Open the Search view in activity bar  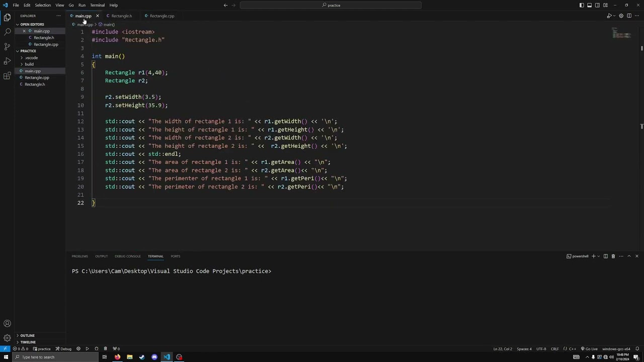coord(7,32)
